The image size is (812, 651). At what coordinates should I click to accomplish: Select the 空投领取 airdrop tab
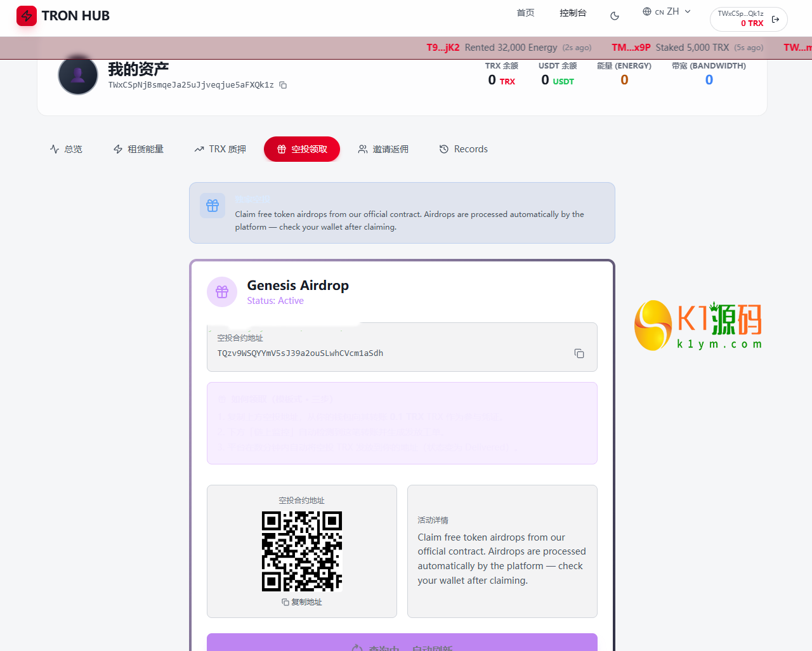point(302,149)
